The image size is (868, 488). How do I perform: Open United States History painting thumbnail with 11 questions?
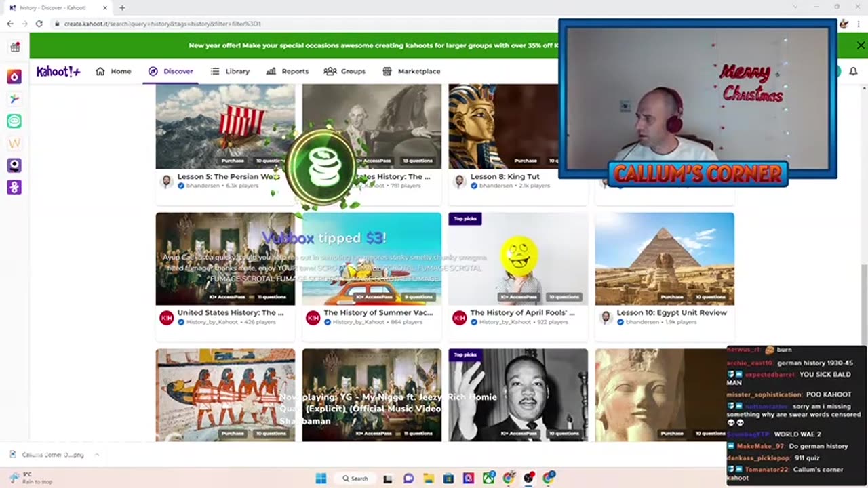(x=225, y=259)
